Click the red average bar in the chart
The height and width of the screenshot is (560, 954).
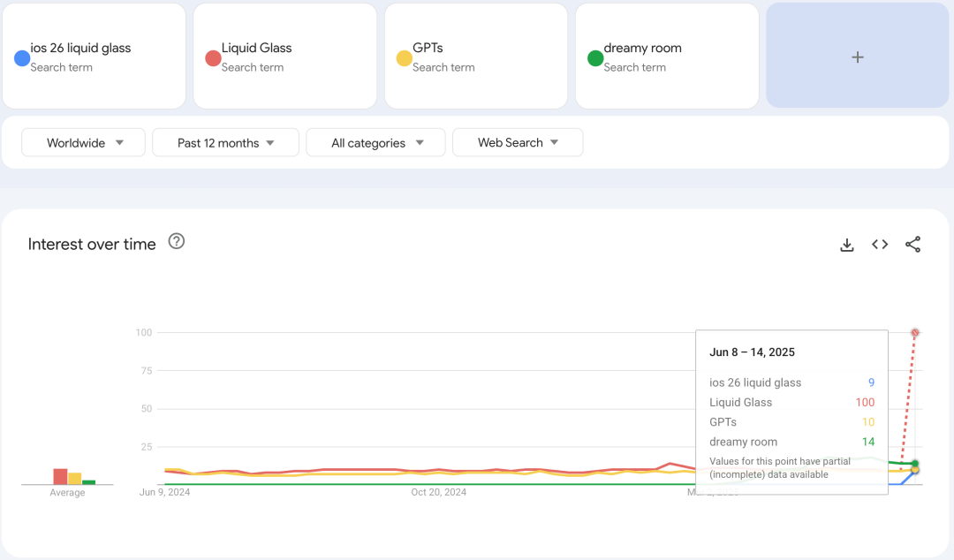60,477
